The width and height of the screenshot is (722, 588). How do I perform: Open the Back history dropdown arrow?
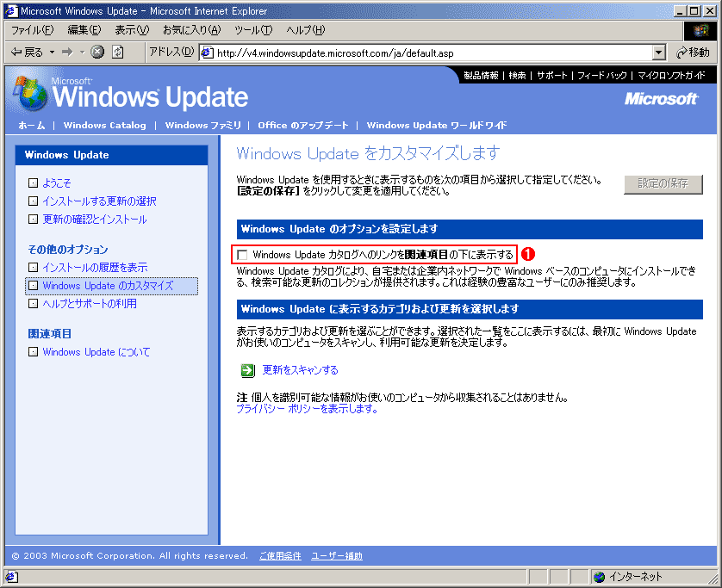(x=52, y=52)
